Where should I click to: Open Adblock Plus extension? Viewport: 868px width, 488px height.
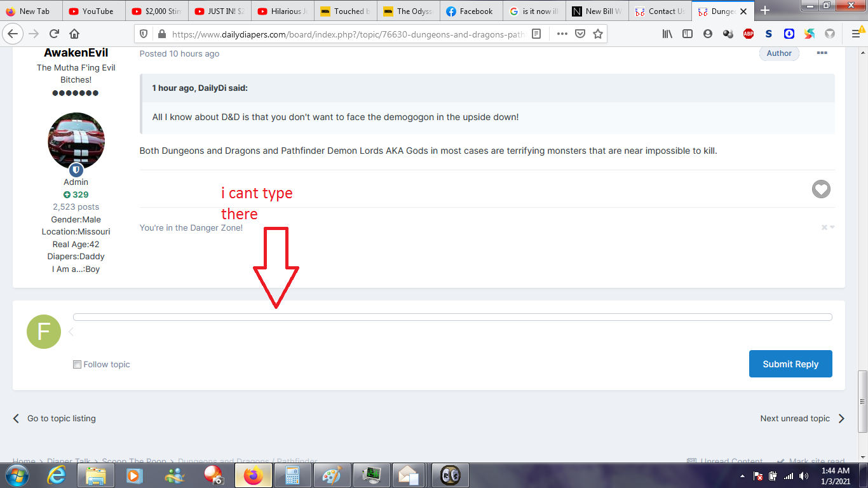click(749, 34)
